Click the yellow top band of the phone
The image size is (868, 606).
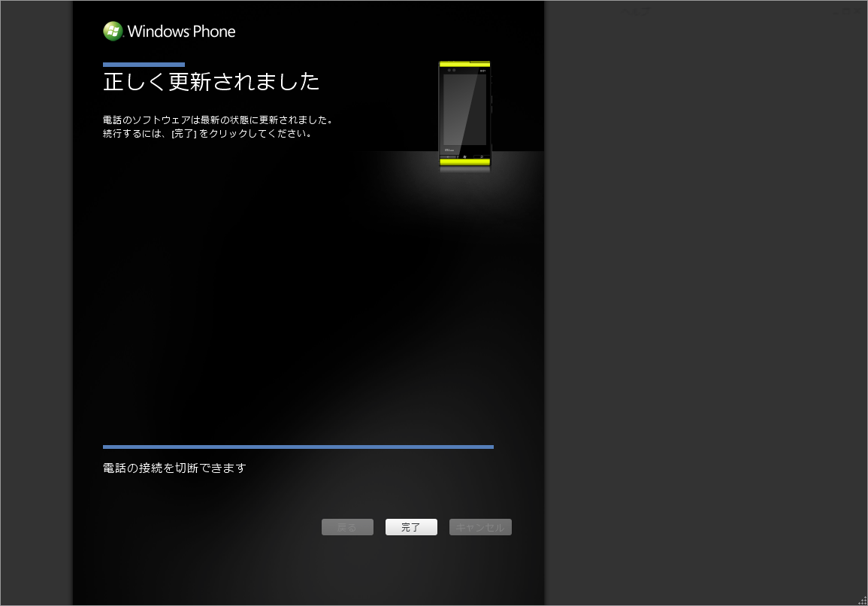(464, 64)
